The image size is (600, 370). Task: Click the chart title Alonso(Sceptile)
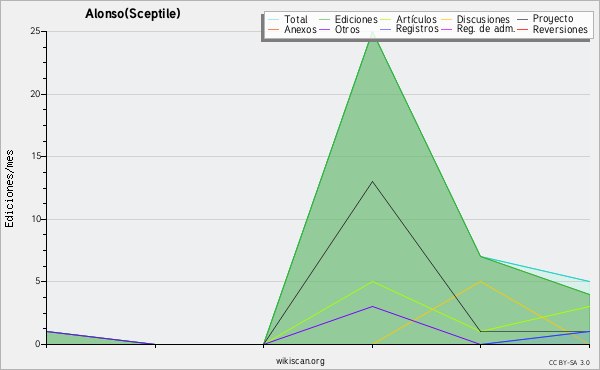133,14
